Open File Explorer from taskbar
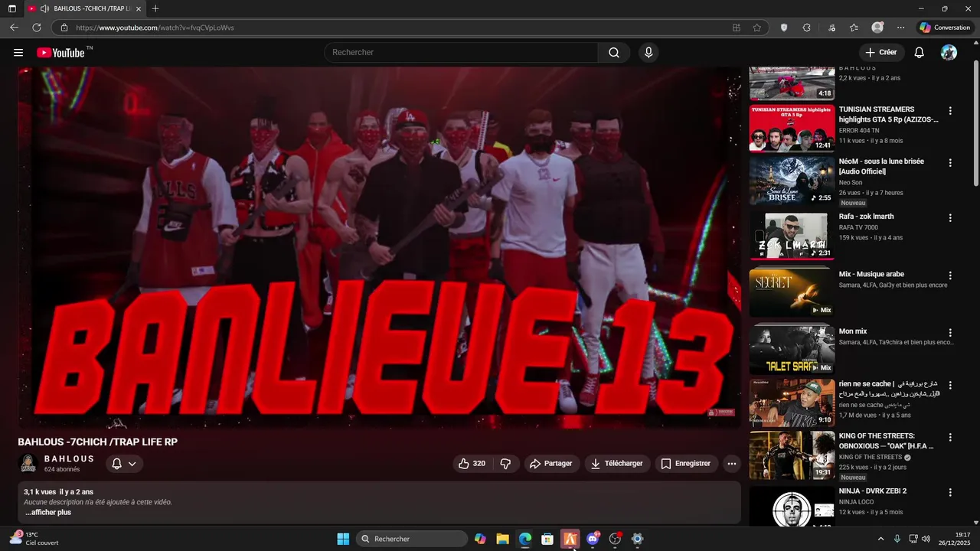This screenshot has width=980, height=551. point(502,539)
